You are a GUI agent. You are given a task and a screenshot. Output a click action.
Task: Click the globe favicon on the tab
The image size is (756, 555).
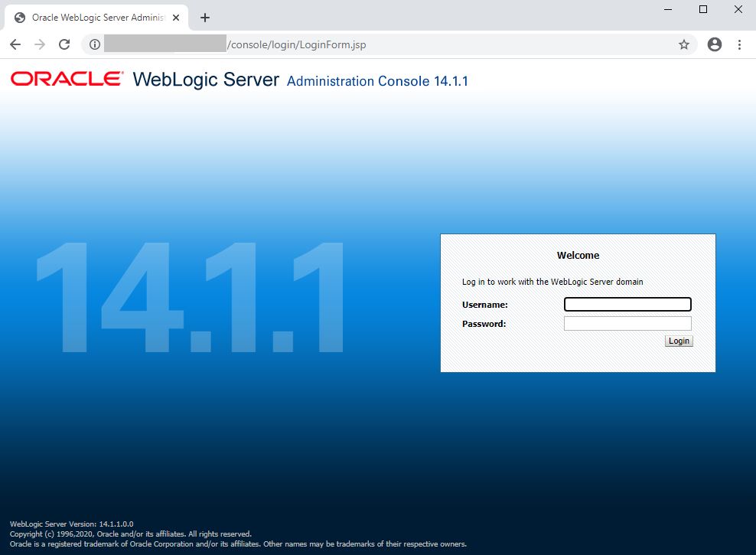20,18
